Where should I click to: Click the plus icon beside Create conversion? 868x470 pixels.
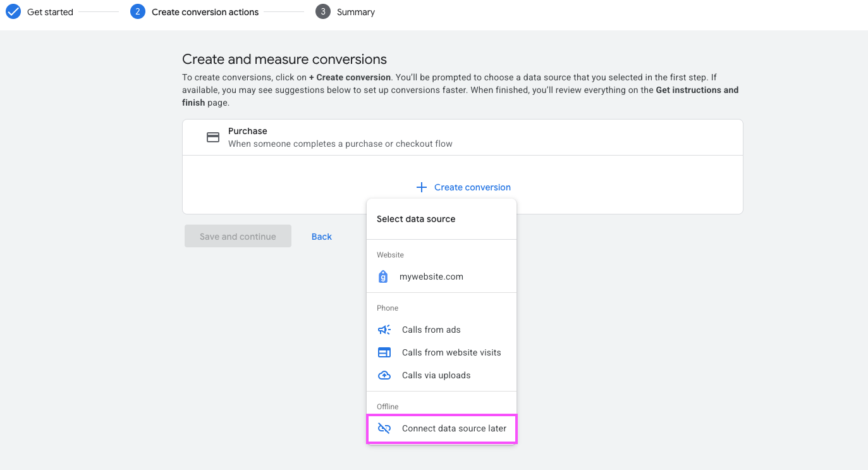click(422, 187)
